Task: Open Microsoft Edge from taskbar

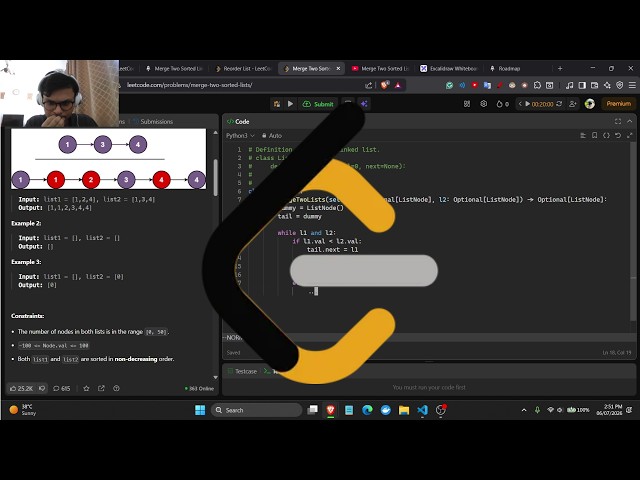Action: 367,410
